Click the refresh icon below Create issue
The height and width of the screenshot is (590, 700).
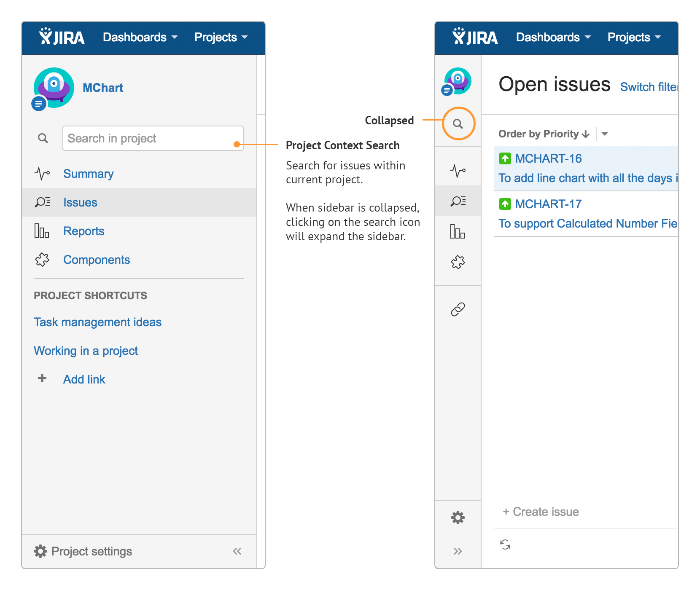505,544
